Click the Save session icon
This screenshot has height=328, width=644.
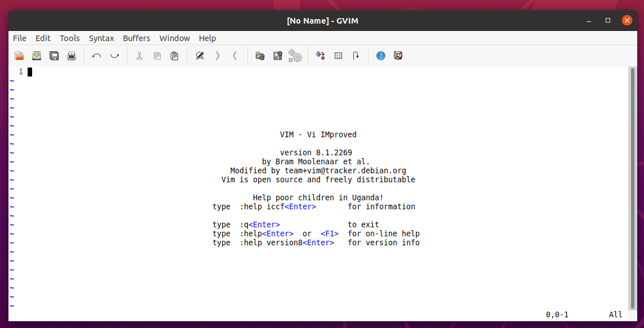click(278, 55)
